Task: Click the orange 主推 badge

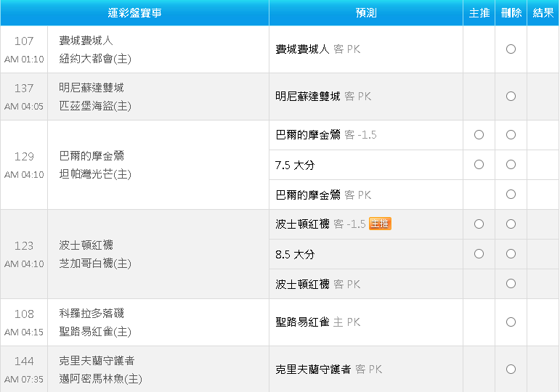Action: coord(380,224)
